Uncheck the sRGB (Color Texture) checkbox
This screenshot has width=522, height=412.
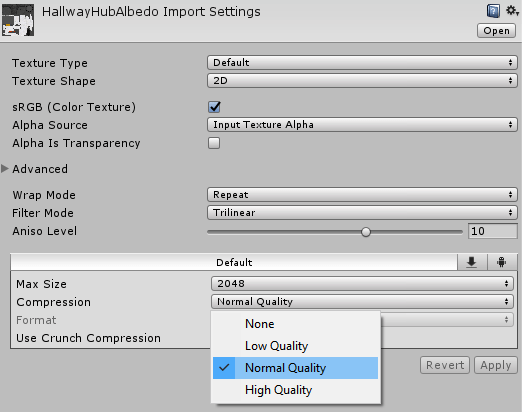pyautogui.click(x=214, y=107)
